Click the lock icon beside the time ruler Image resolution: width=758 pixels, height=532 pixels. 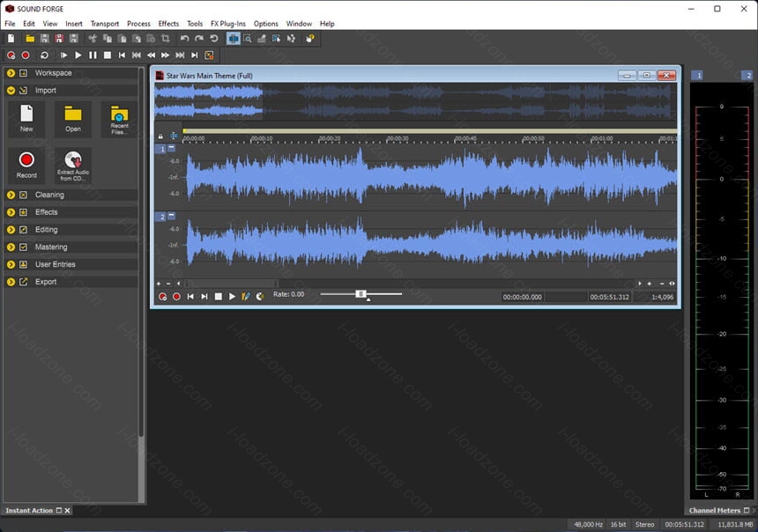160,137
